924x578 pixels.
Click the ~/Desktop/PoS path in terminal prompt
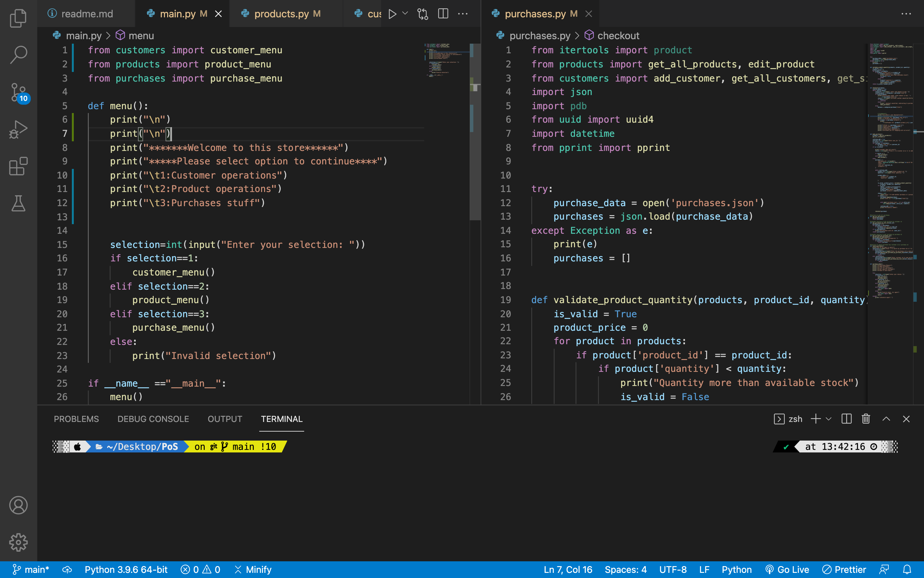pos(142,446)
